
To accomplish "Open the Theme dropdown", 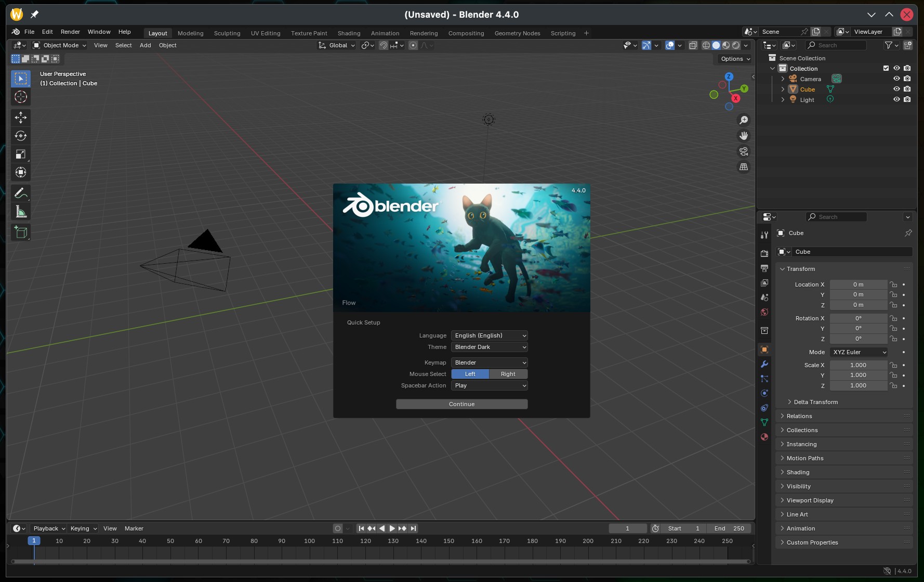I will click(x=490, y=347).
